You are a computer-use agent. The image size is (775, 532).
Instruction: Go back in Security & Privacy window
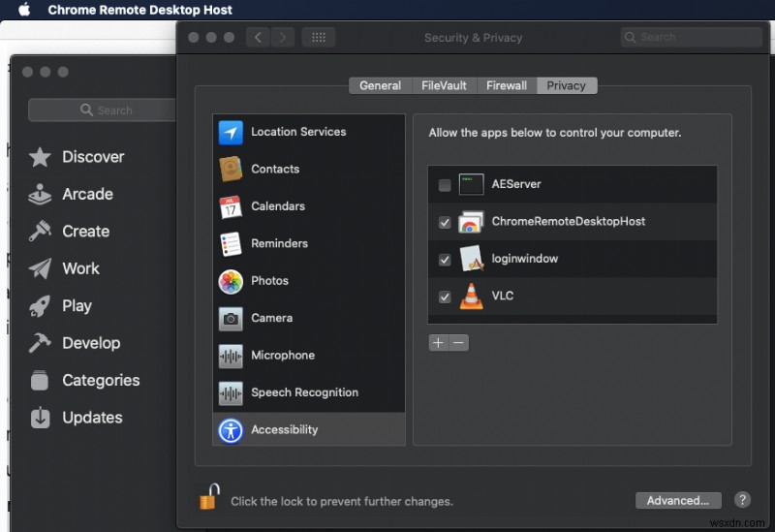point(258,37)
